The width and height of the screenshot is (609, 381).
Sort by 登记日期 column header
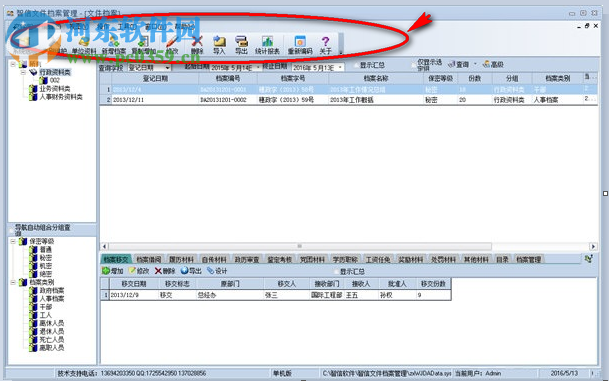[x=155, y=78]
